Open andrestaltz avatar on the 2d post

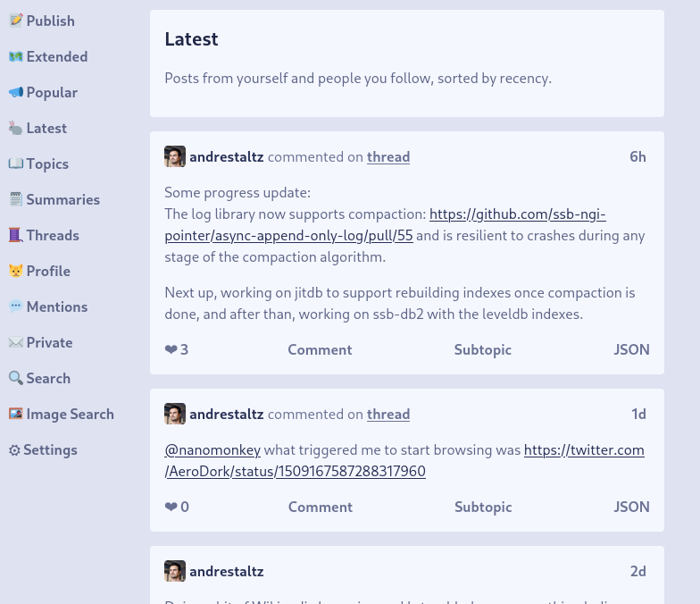coord(175,571)
